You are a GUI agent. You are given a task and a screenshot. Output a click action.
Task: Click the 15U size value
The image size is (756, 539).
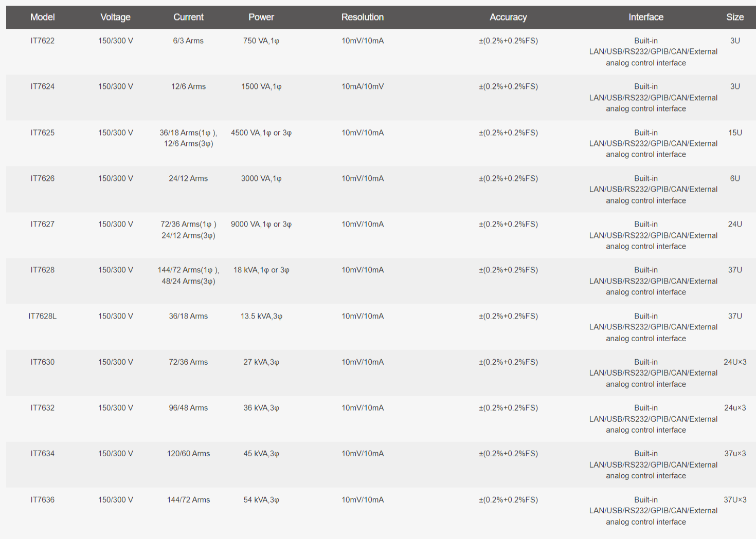pyautogui.click(x=735, y=133)
